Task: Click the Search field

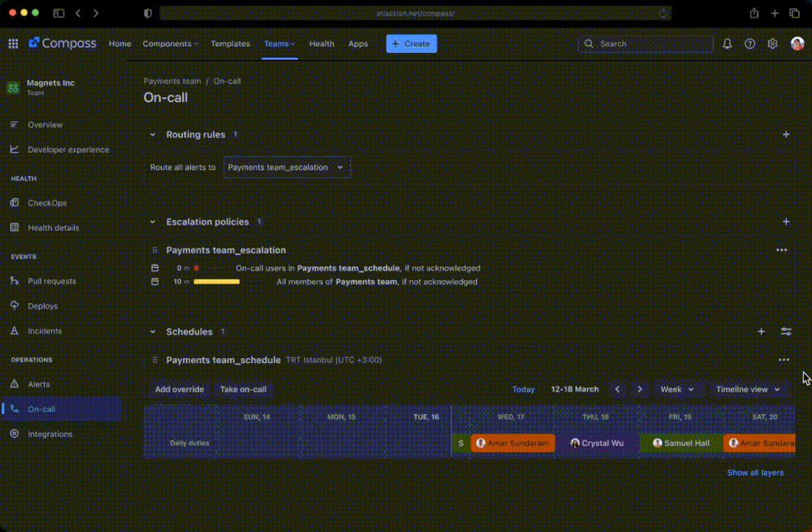Action: tap(645, 44)
